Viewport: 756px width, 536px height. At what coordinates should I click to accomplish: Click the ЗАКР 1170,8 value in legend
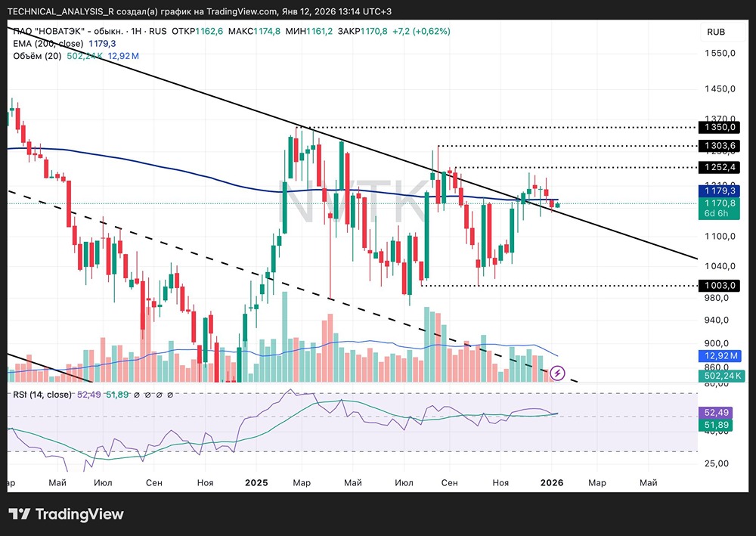click(362, 31)
